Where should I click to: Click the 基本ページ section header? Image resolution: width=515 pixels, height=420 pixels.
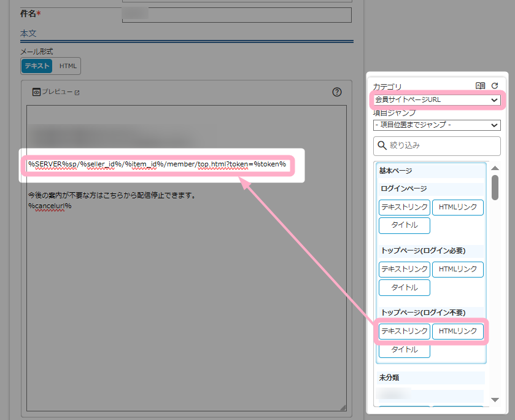tap(430, 171)
